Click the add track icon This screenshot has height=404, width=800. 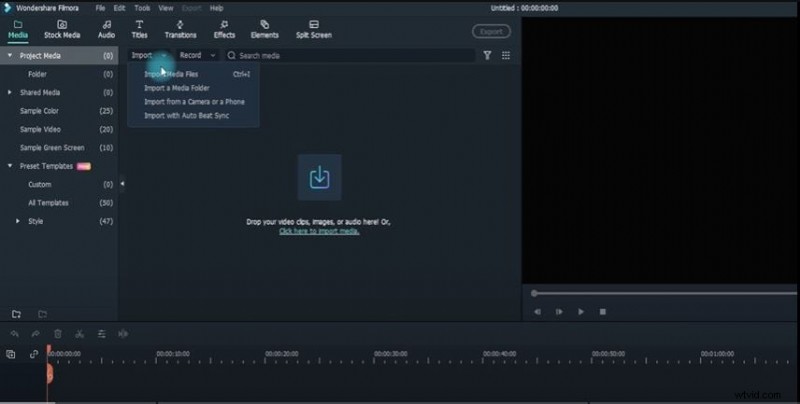[x=11, y=354]
